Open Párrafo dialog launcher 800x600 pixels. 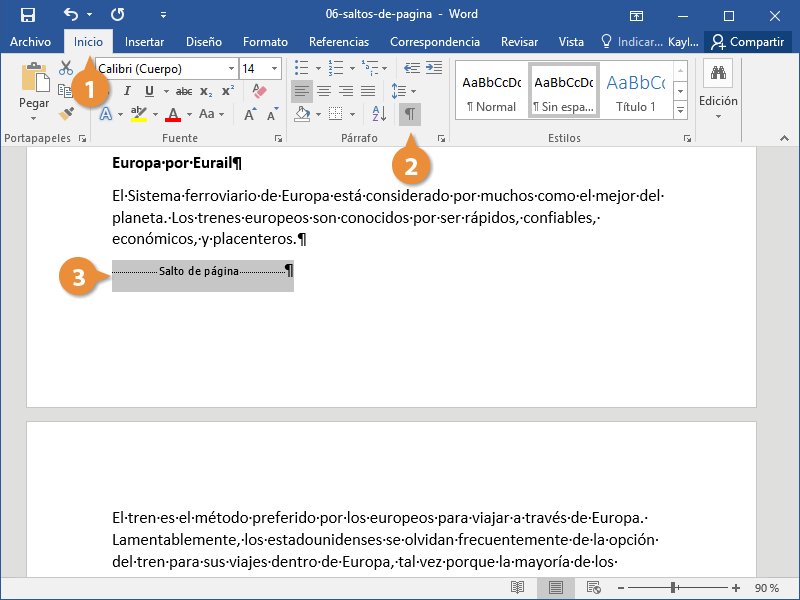click(x=441, y=138)
